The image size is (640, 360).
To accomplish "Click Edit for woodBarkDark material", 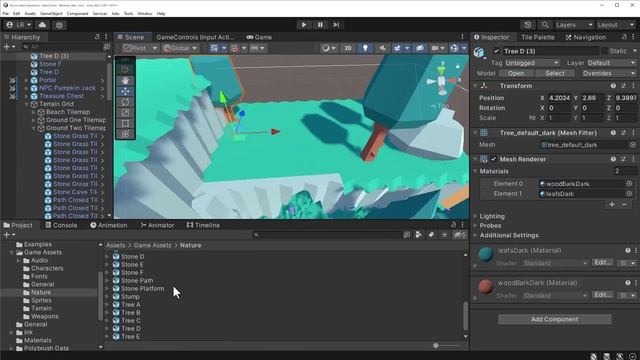I will click(602, 295).
